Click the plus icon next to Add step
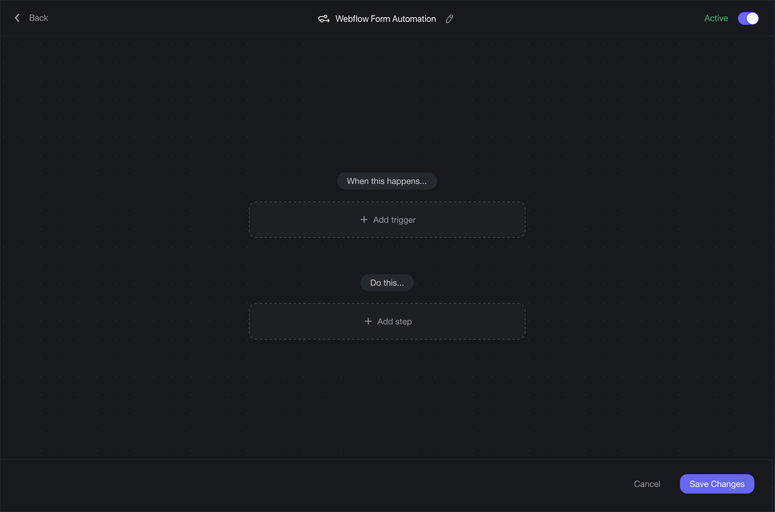Viewport: 775px width, 512px height. tap(368, 321)
